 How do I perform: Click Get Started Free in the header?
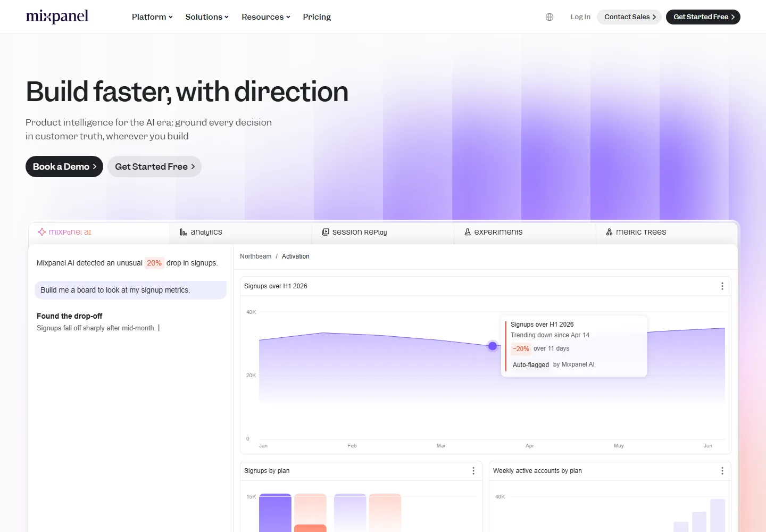click(x=703, y=17)
